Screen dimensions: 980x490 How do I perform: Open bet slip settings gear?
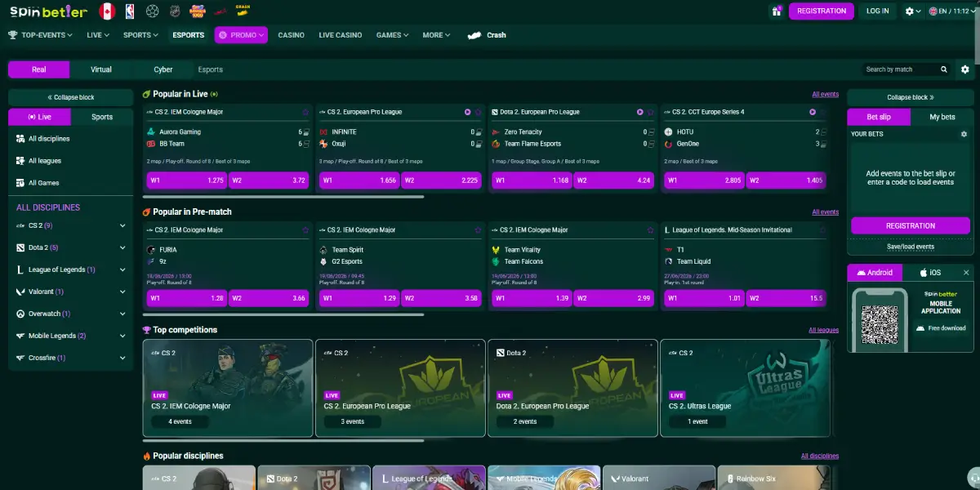(x=964, y=134)
